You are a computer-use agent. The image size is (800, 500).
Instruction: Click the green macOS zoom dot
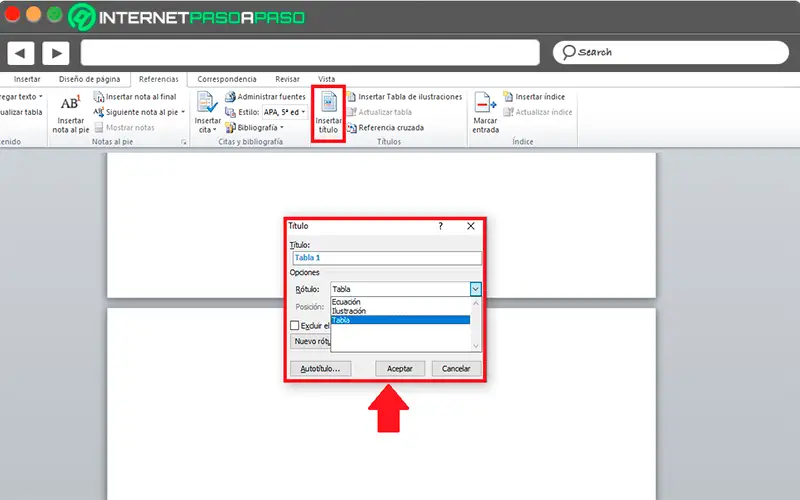(55, 14)
